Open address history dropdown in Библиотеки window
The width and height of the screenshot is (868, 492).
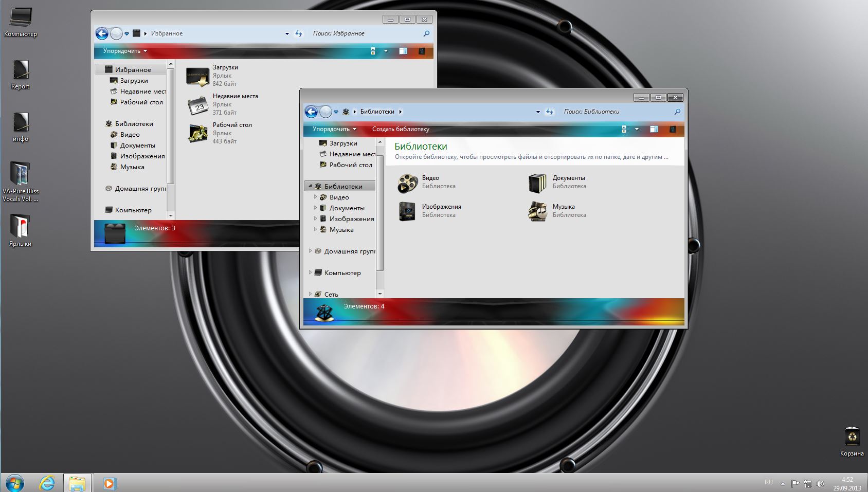tap(538, 112)
